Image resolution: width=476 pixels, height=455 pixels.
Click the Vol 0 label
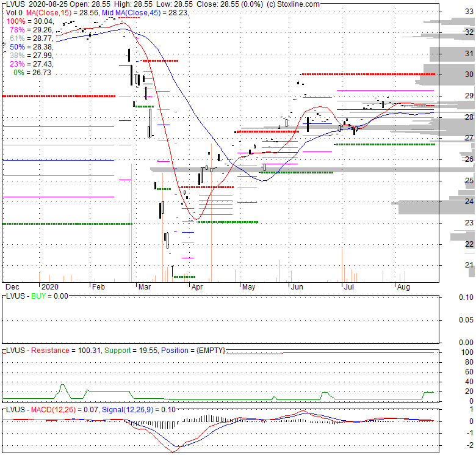coord(14,13)
